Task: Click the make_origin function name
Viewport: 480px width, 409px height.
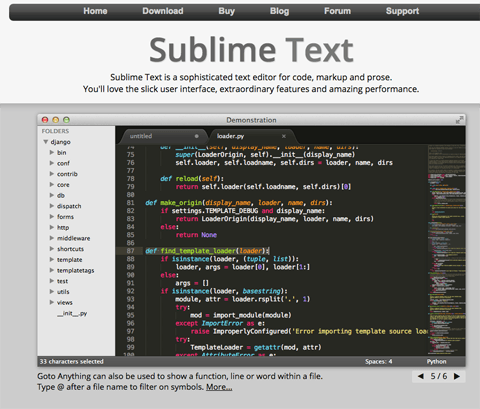Action: click(181, 203)
